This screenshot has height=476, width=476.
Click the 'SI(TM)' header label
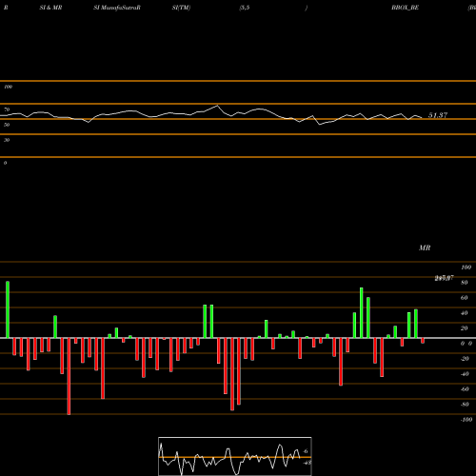coord(181,8)
